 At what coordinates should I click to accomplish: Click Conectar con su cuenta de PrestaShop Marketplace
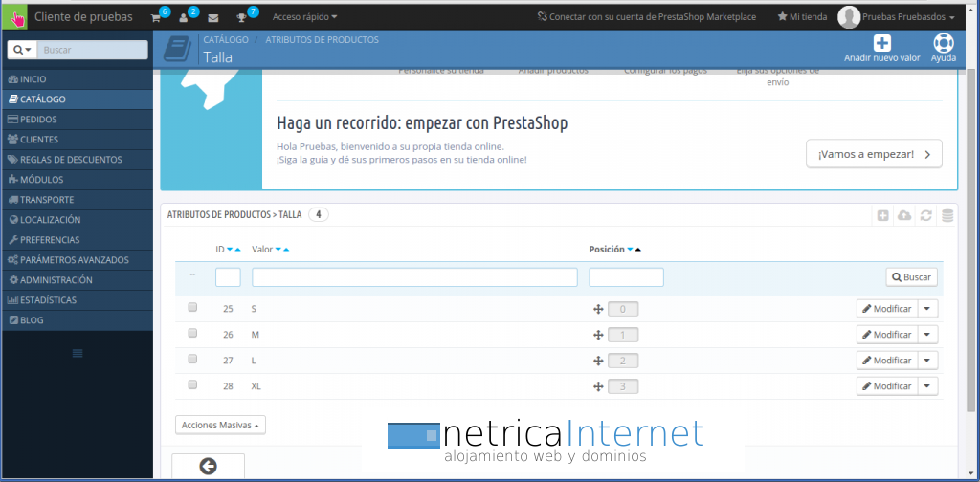[647, 17]
